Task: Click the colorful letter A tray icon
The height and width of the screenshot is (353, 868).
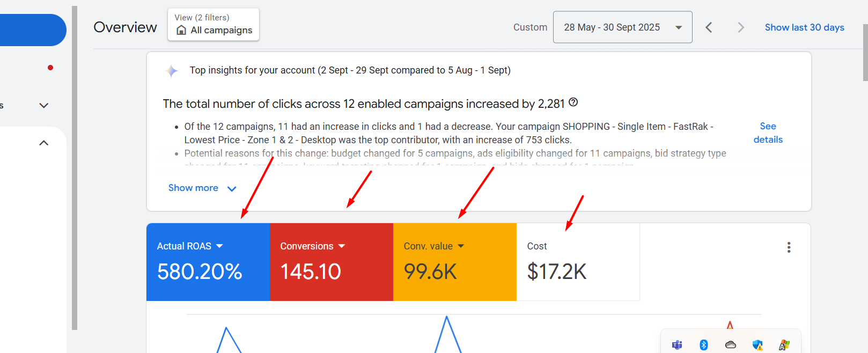Action: 784,345
